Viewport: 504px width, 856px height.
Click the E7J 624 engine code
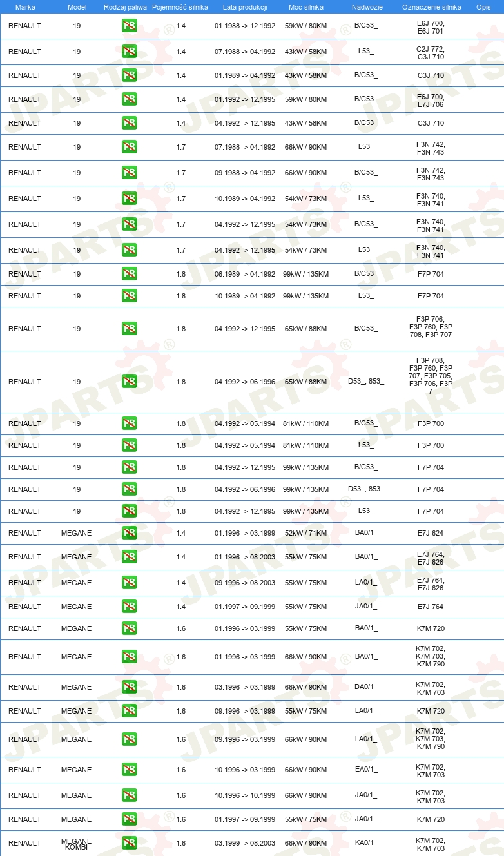(431, 534)
